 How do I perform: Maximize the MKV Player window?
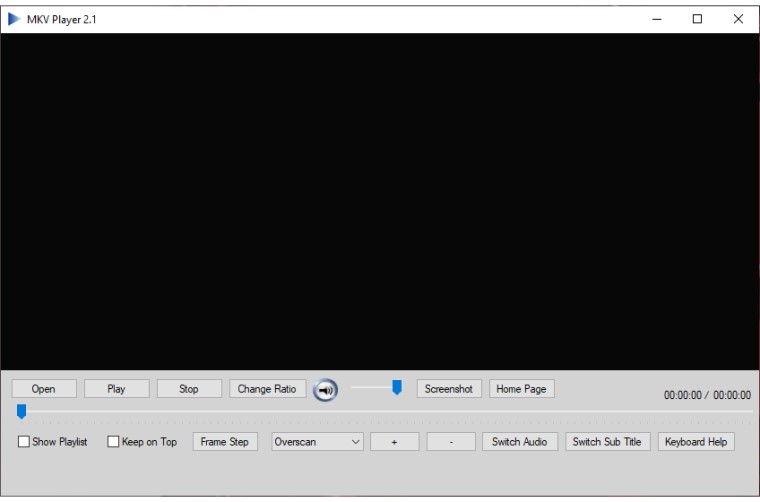click(x=697, y=19)
